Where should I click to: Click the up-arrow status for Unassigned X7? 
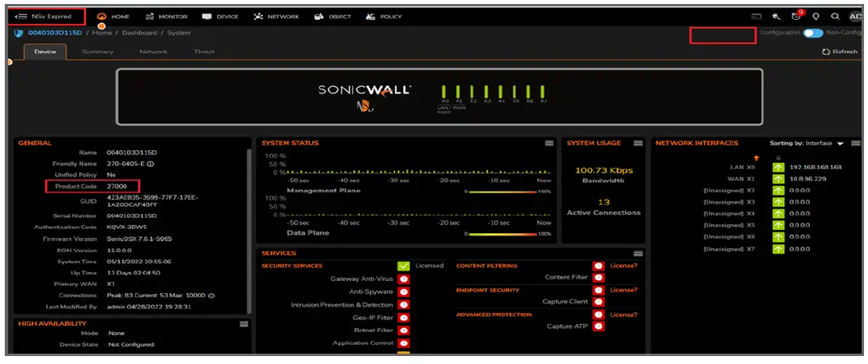(779, 249)
